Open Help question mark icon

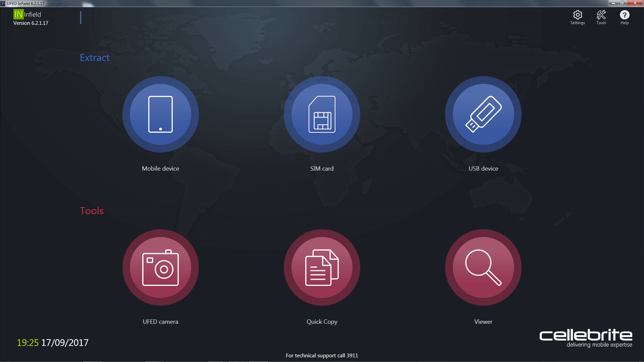pyautogui.click(x=625, y=17)
